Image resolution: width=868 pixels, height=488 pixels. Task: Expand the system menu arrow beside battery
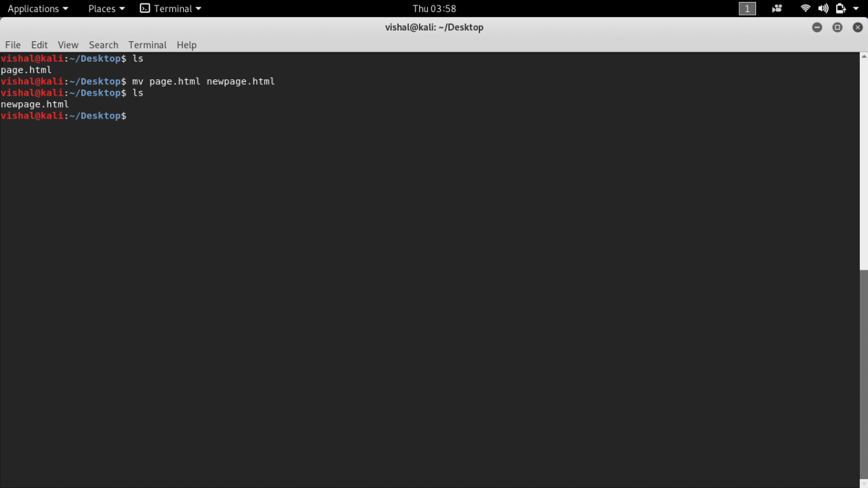click(856, 9)
